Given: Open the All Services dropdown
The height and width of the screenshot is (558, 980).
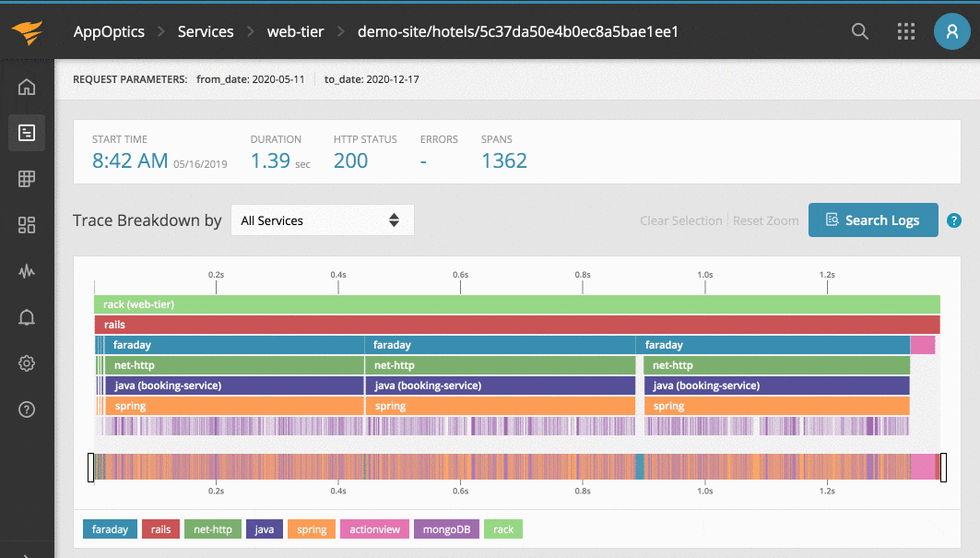Looking at the screenshot, I should (323, 220).
